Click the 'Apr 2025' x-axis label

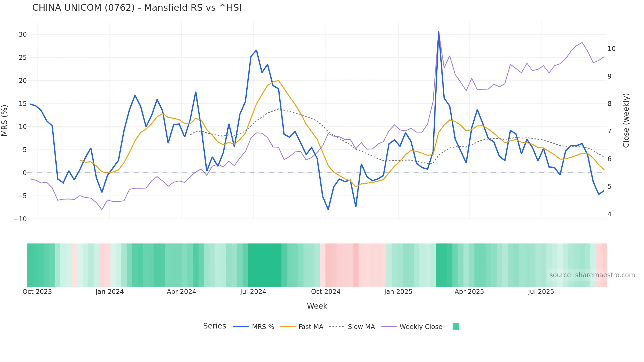point(469,292)
